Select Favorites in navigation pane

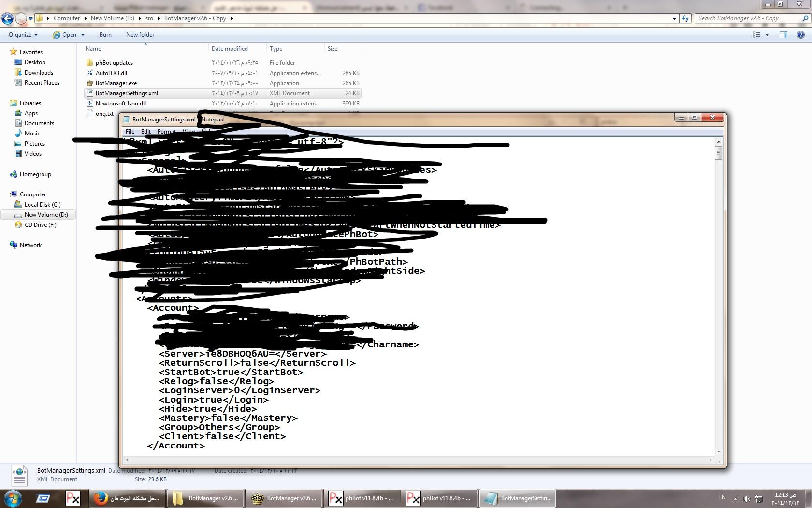coord(31,52)
